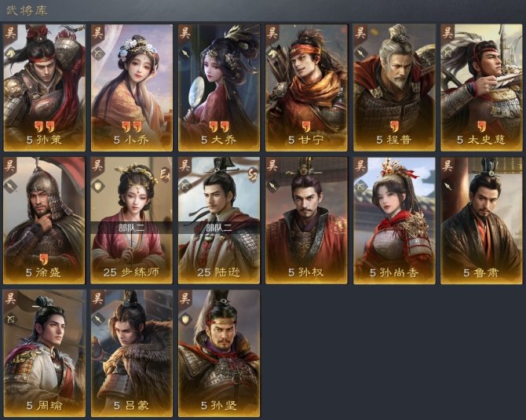Click the red star icons on 大乔 card

tap(219, 127)
